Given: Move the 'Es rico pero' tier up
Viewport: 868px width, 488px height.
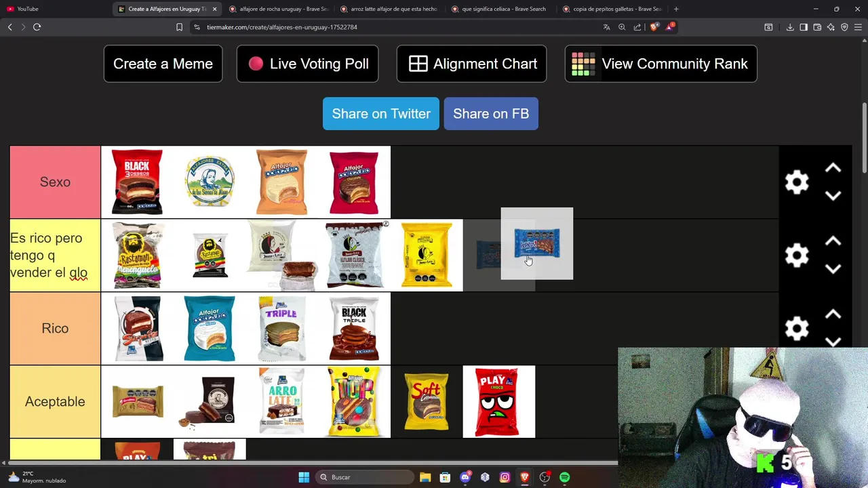Looking at the screenshot, I should point(833,241).
